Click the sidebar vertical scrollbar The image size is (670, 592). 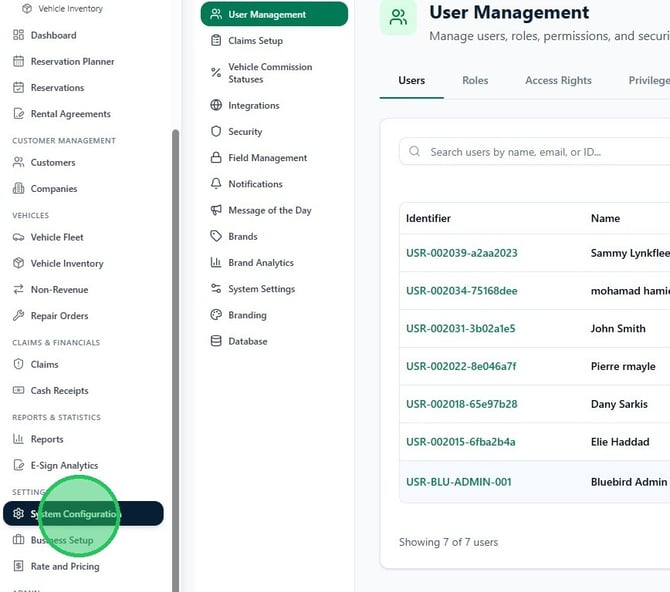175,359
